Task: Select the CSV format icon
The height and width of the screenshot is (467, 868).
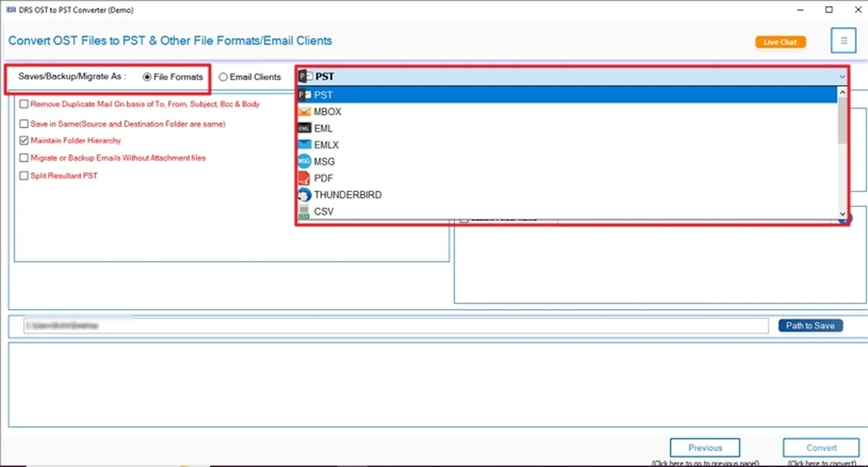Action: pos(304,211)
